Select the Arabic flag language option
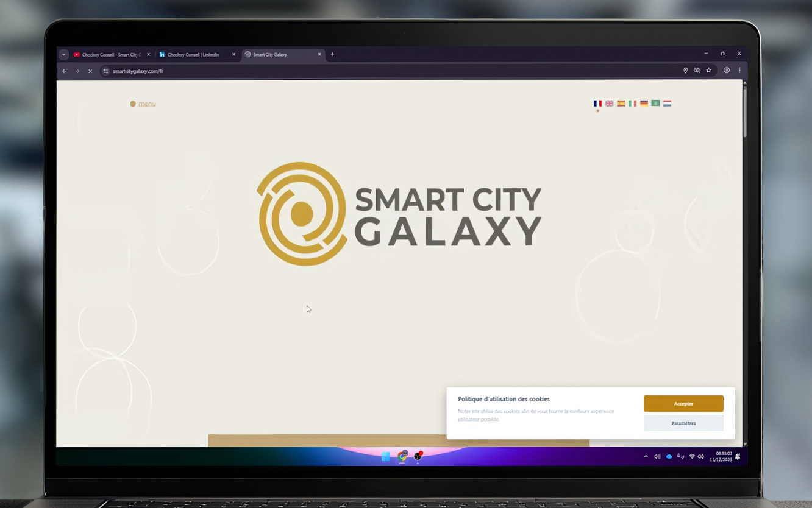The width and height of the screenshot is (812, 508). coord(655,104)
